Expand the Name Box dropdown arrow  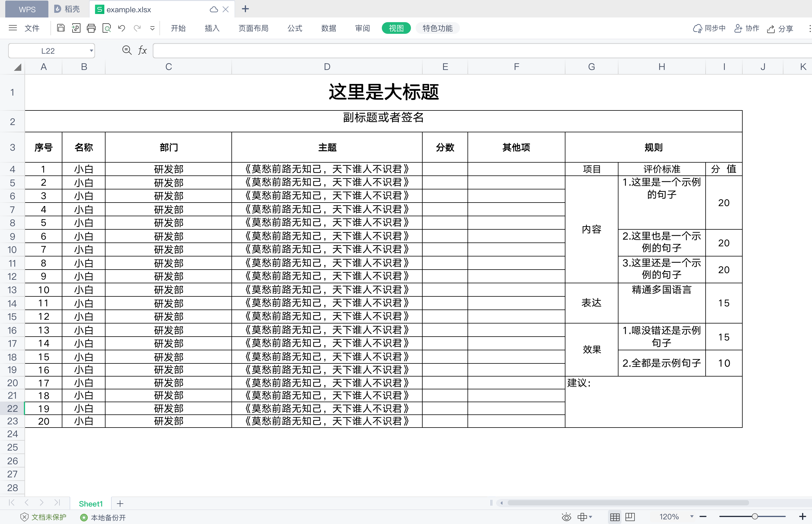click(x=91, y=51)
